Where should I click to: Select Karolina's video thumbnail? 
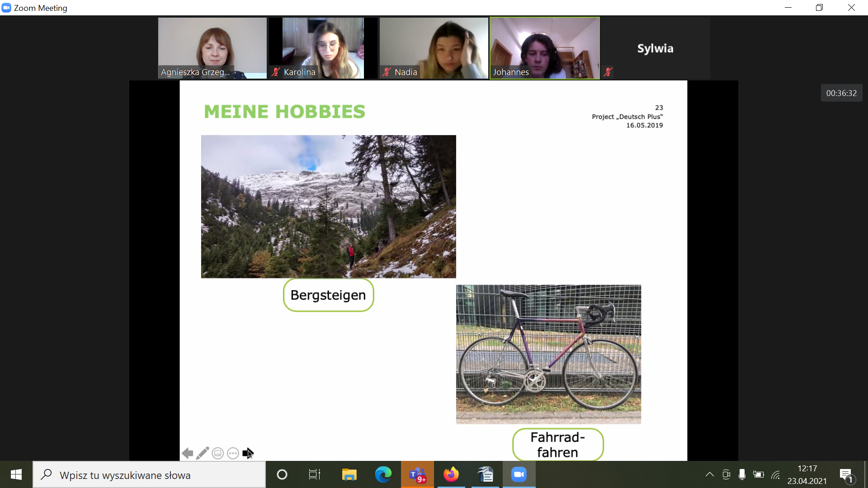coord(323,48)
